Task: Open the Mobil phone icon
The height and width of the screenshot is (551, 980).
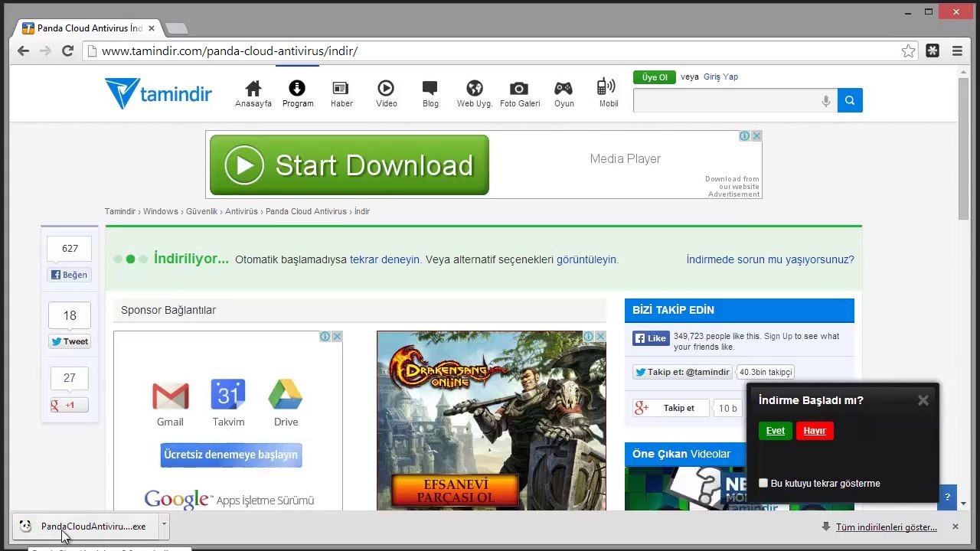Action: (609, 93)
